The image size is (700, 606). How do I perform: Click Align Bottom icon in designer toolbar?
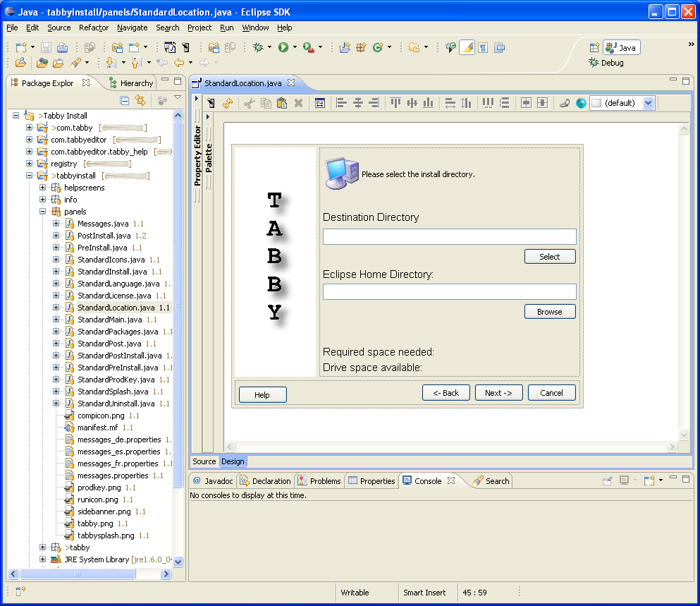point(428,103)
